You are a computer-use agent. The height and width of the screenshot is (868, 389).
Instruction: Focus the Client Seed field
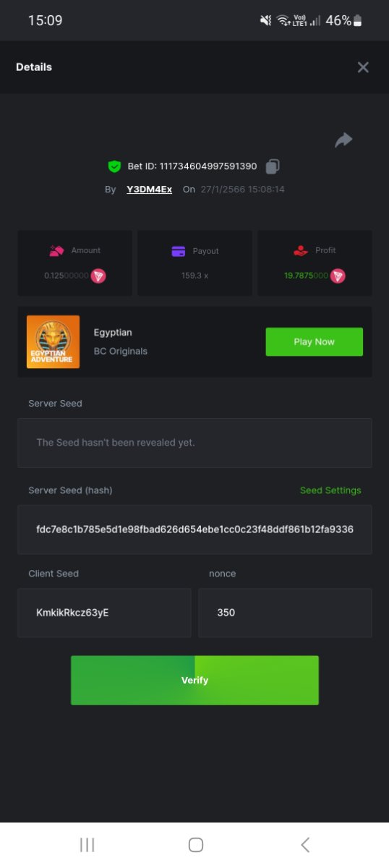104,613
